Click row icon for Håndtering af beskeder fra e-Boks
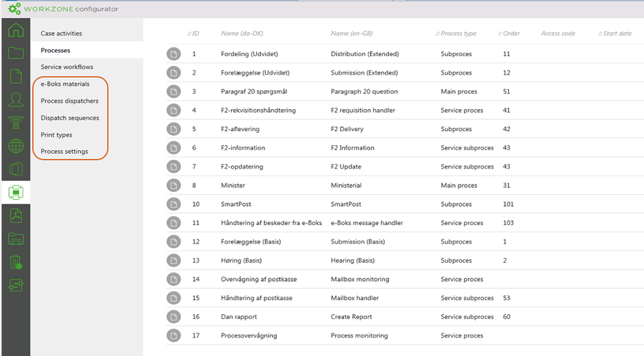 (x=174, y=223)
